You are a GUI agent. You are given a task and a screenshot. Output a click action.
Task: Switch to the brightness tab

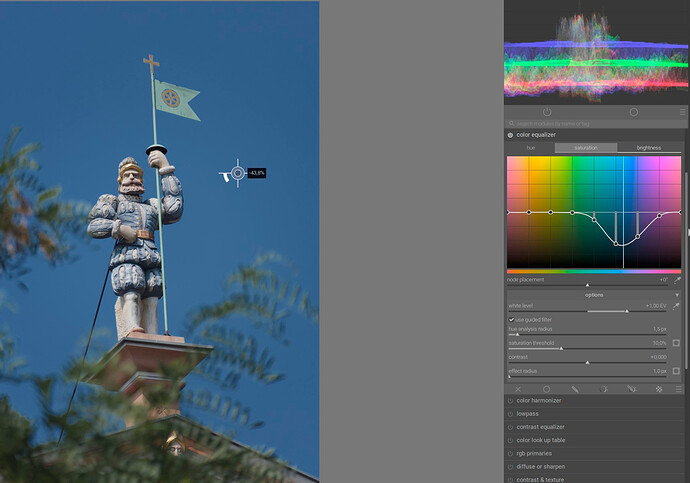tap(649, 148)
